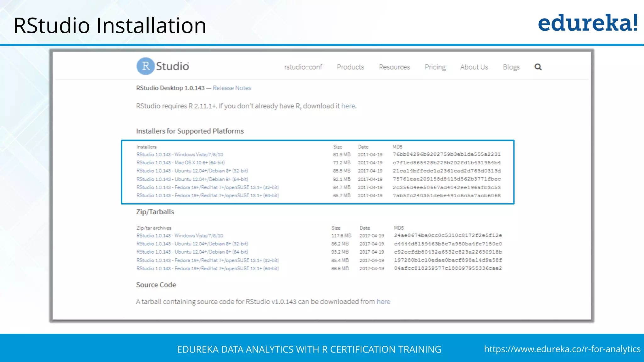
Task: Click the Source Code heading
Action: tap(156, 285)
